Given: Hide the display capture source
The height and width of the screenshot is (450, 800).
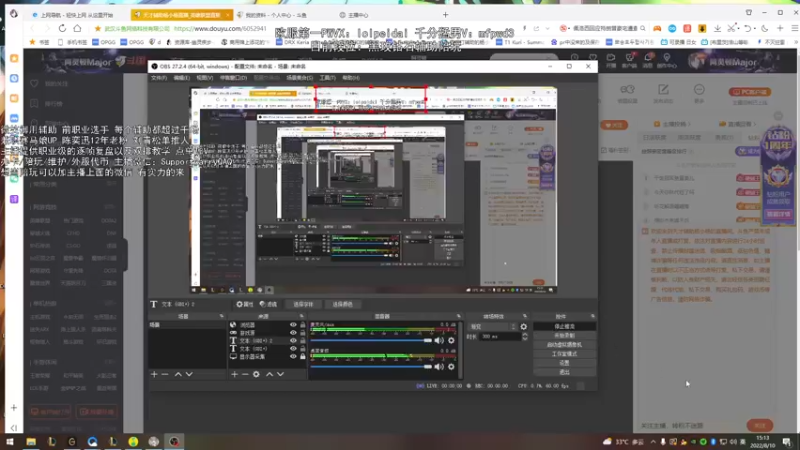Looking at the screenshot, I should pyautogui.click(x=293, y=357).
